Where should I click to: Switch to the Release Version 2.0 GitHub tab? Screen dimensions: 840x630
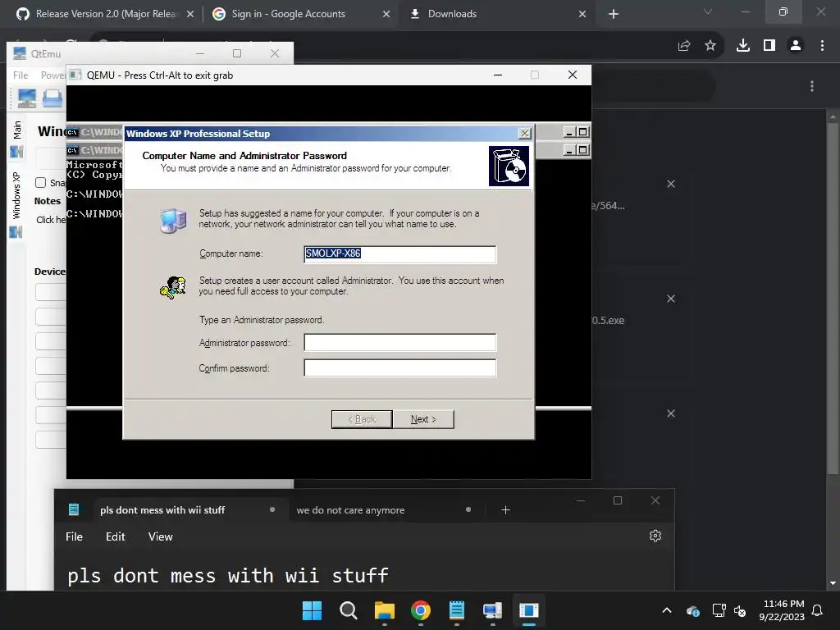click(104, 14)
